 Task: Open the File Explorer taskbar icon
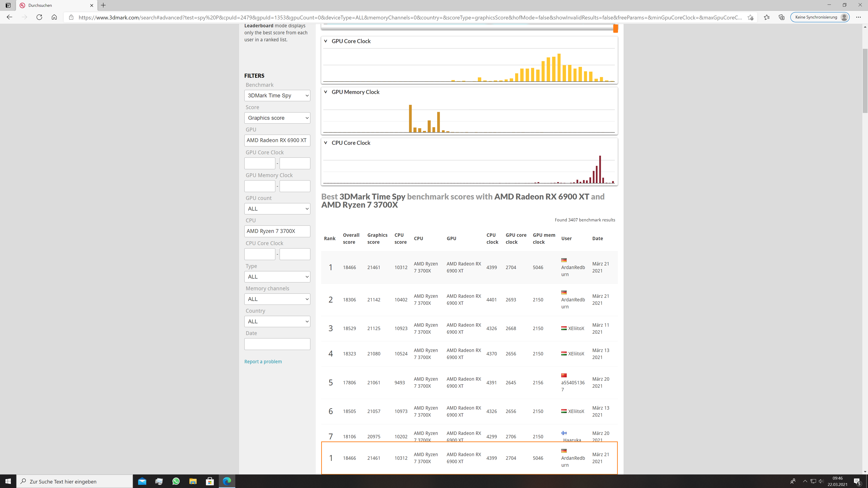pos(193,481)
